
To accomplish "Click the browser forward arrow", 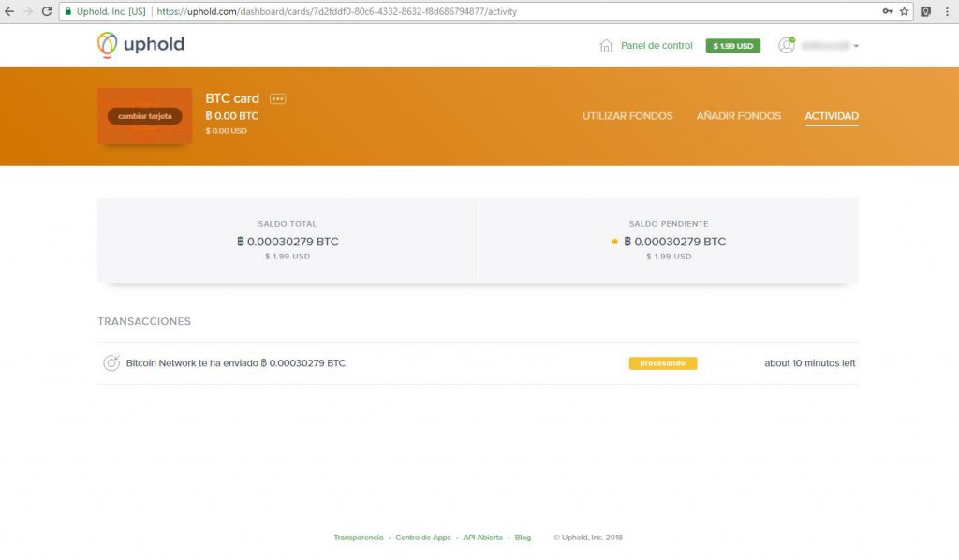I will point(28,11).
